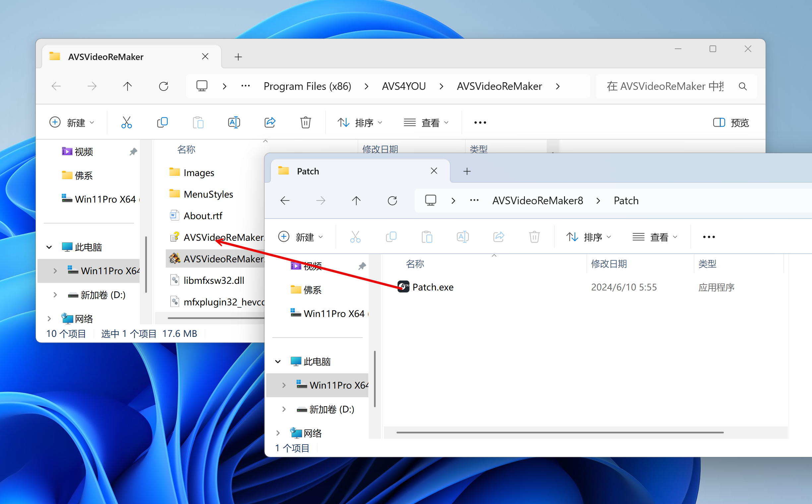Click the horizontal scrollbar in Patch file list
The height and width of the screenshot is (504, 812).
[559, 432]
